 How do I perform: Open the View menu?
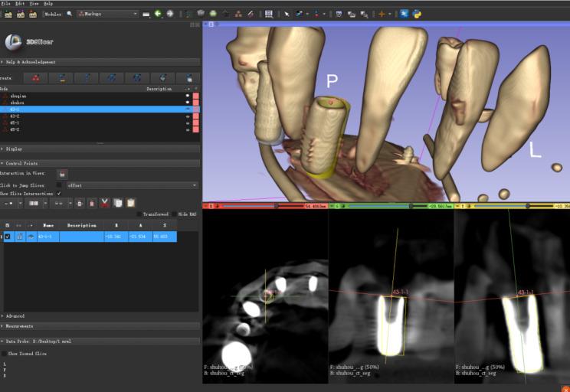pos(34,4)
